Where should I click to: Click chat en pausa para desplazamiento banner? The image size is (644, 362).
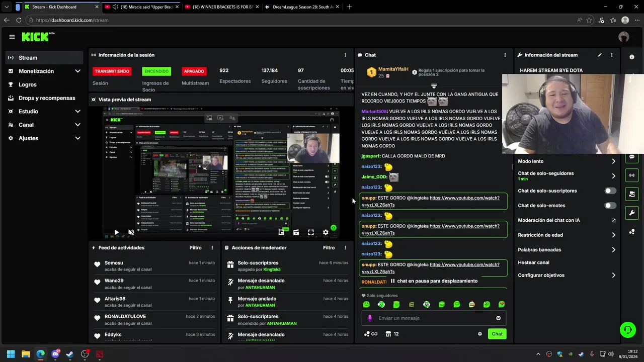click(x=434, y=281)
